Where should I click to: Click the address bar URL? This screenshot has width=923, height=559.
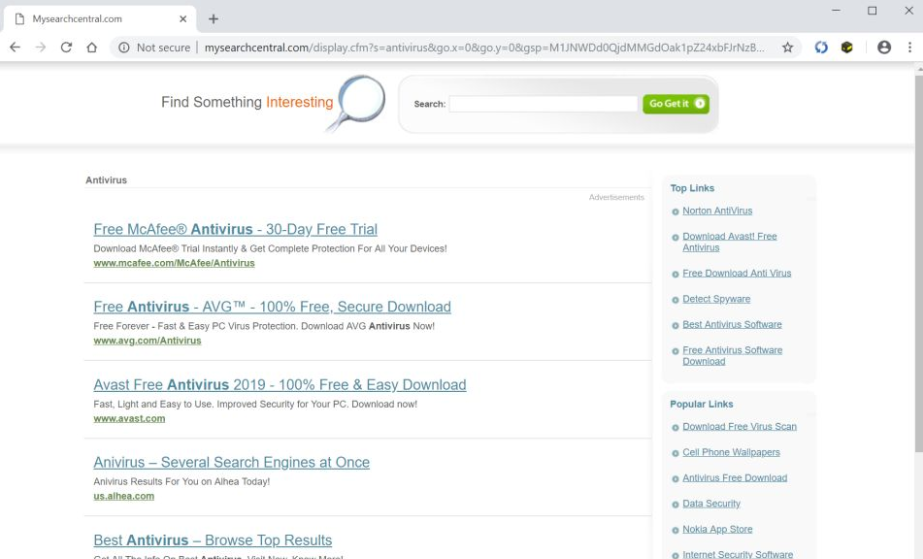click(x=484, y=48)
